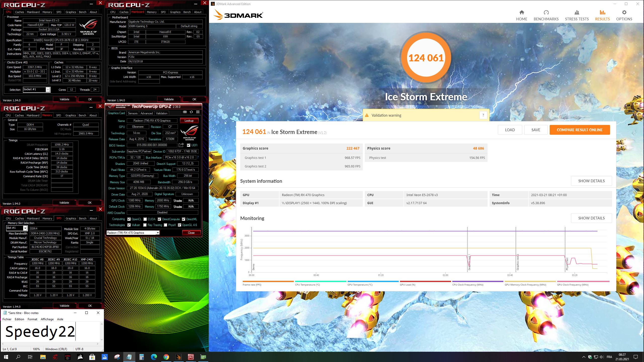Toggle OpenGL 4.6 checkbox in GPU-Z

[179, 225]
